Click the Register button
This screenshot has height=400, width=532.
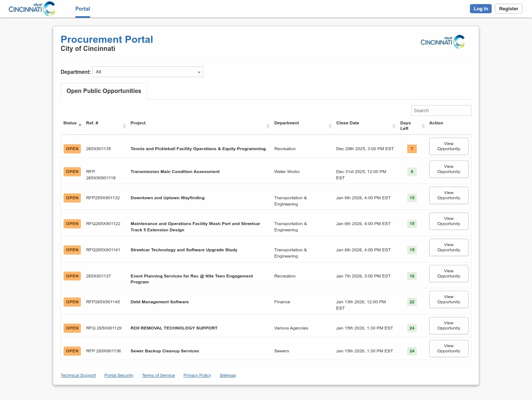508,9
